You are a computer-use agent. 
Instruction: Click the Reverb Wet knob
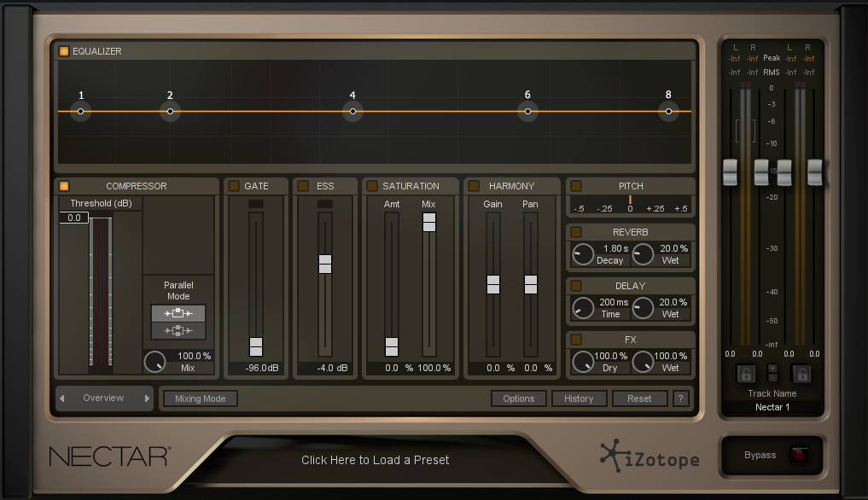tap(644, 255)
